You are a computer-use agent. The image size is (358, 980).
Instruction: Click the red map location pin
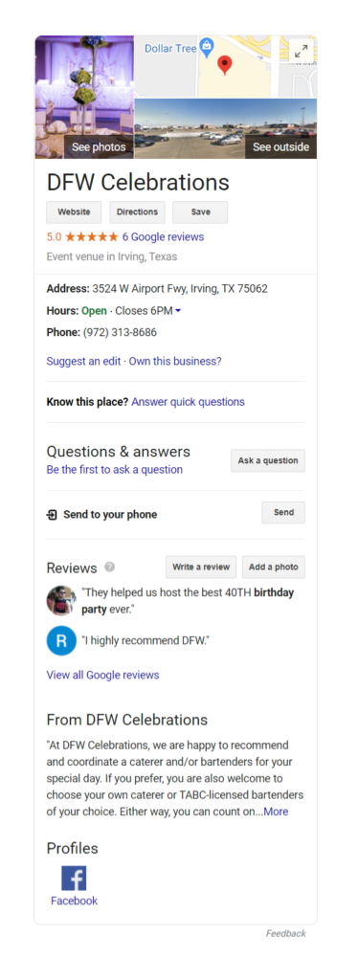coord(225,65)
